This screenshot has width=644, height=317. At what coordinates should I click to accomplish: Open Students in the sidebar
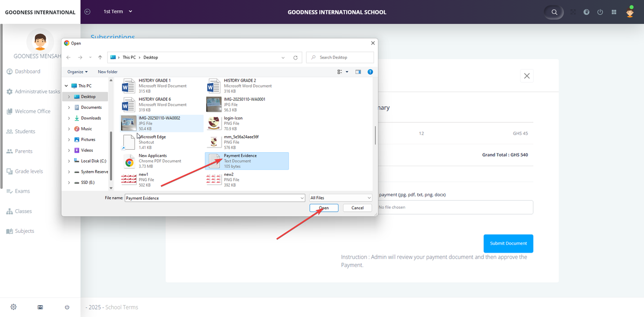click(x=25, y=131)
